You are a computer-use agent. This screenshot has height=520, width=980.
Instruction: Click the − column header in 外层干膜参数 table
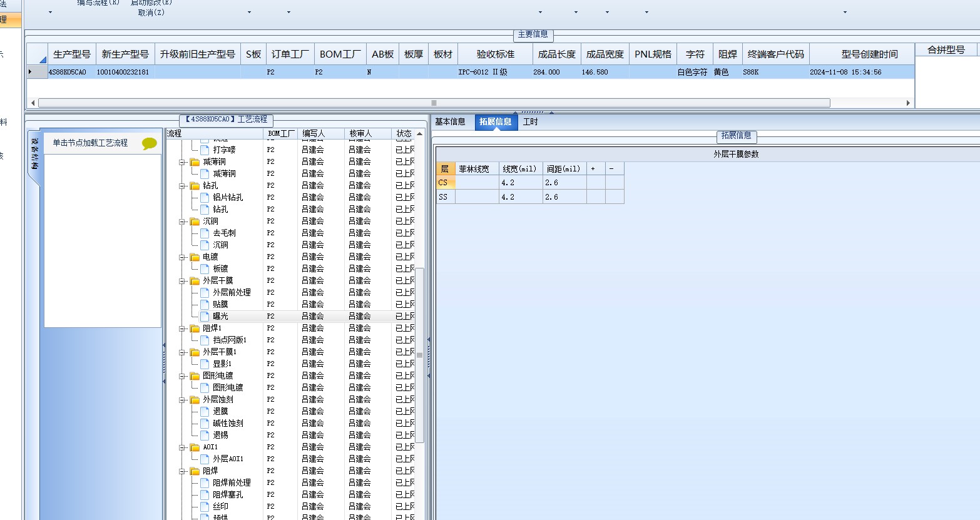click(x=615, y=169)
